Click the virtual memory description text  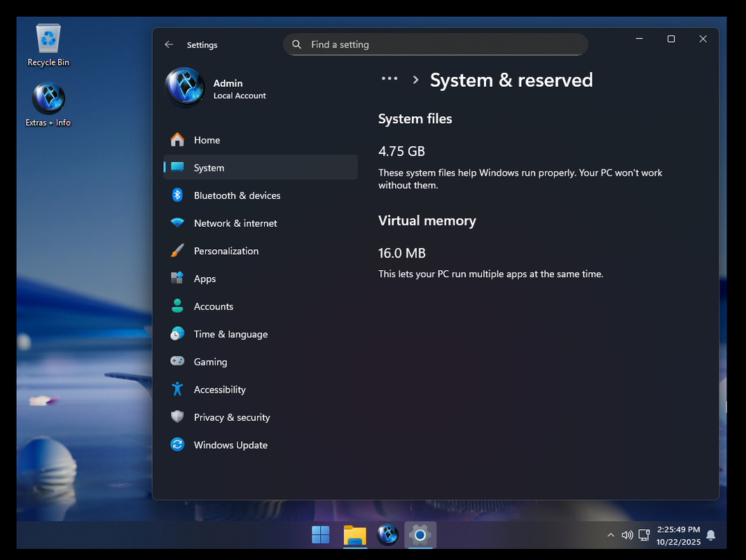click(490, 274)
